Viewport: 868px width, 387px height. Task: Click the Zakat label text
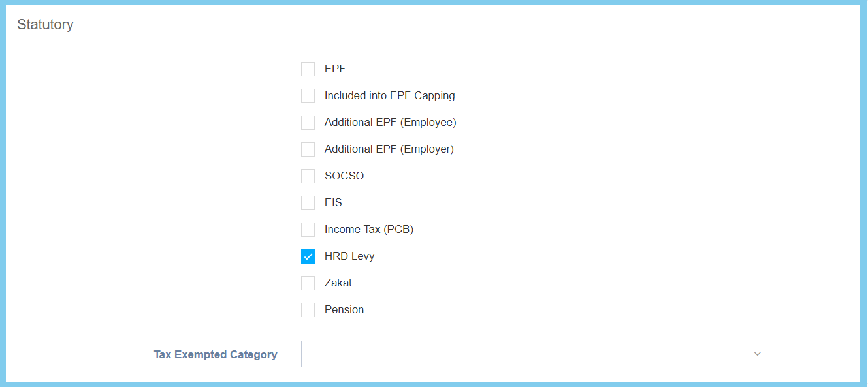(338, 283)
